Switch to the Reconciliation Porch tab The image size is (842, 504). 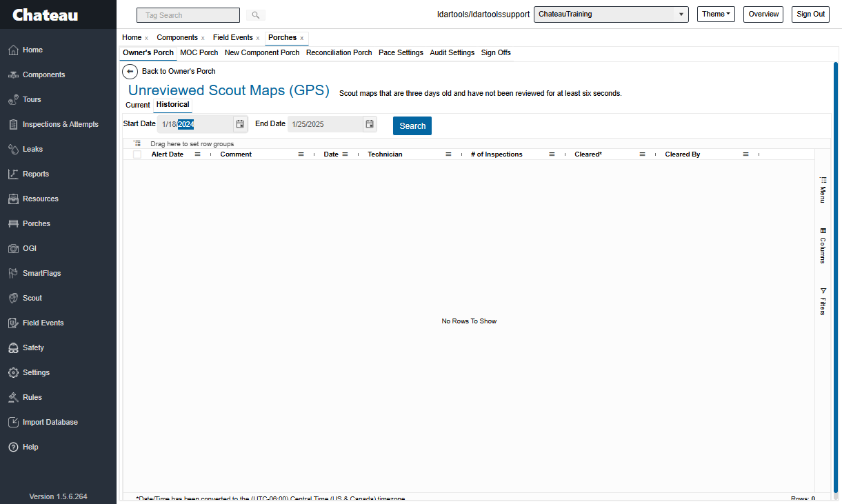(339, 52)
